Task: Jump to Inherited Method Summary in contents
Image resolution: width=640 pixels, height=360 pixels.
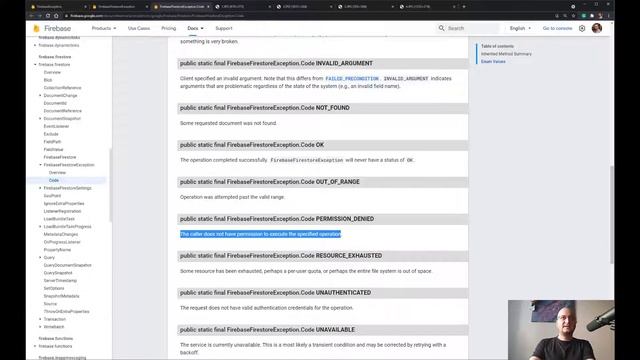Action: coord(506,54)
